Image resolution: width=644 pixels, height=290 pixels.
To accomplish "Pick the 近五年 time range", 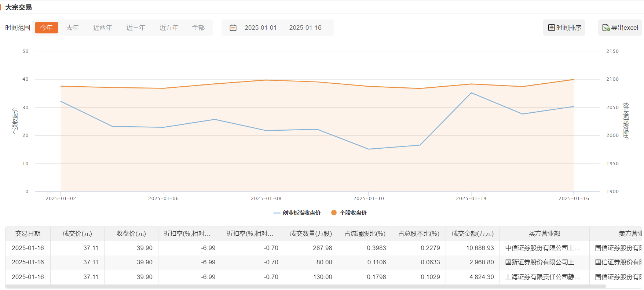I will click(x=169, y=28).
